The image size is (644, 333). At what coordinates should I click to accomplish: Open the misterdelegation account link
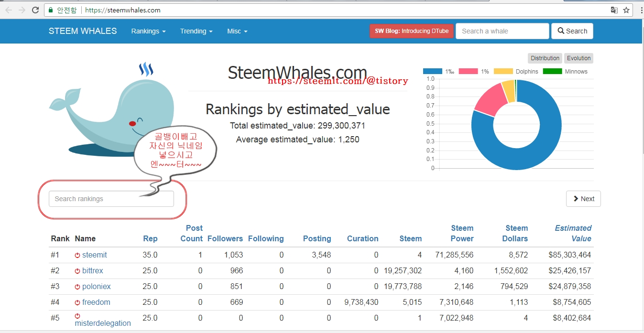click(103, 323)
